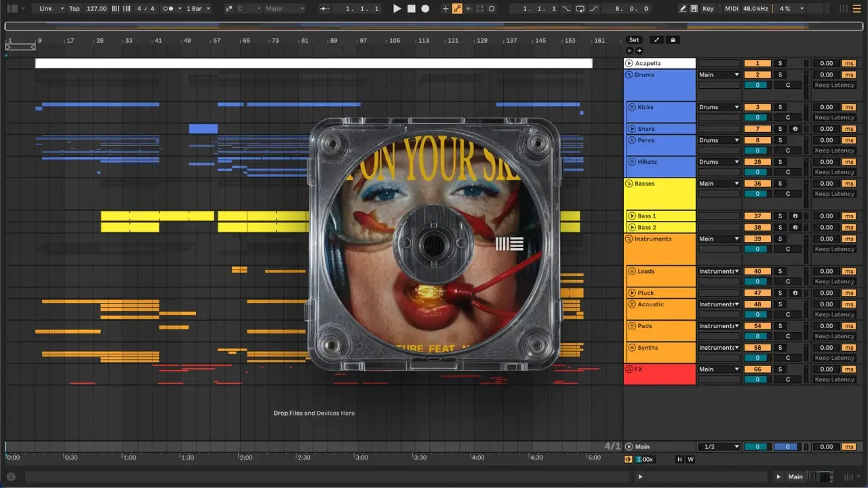Solo the Leads track
Viewport: 868px width, 488px height.
point(780,271)
